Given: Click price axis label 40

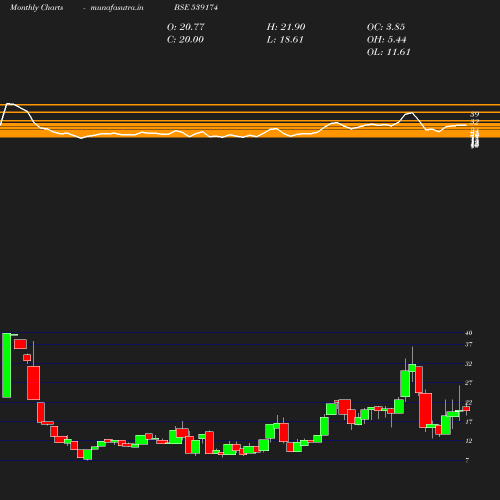Looking at the screenshot, I should click(469, 333).
